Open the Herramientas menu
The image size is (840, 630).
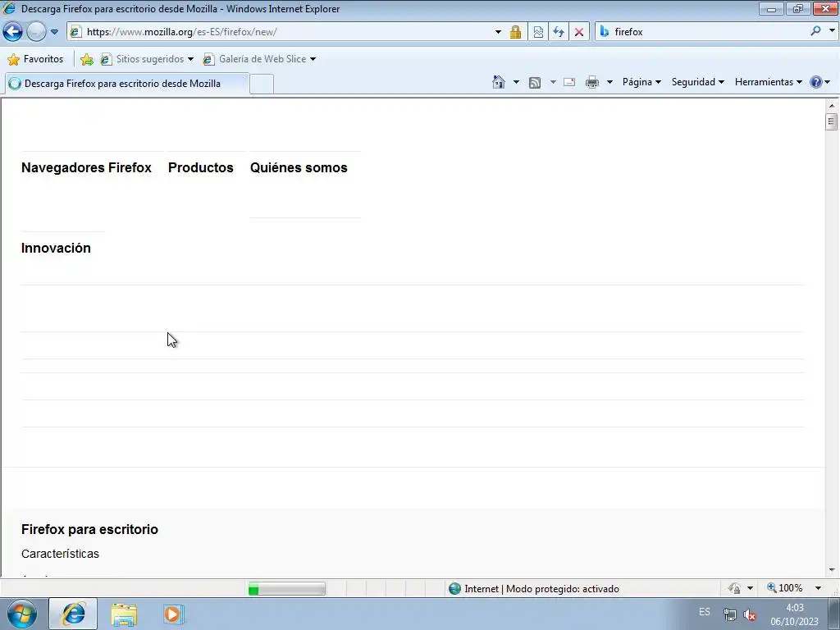click(768, 82)
